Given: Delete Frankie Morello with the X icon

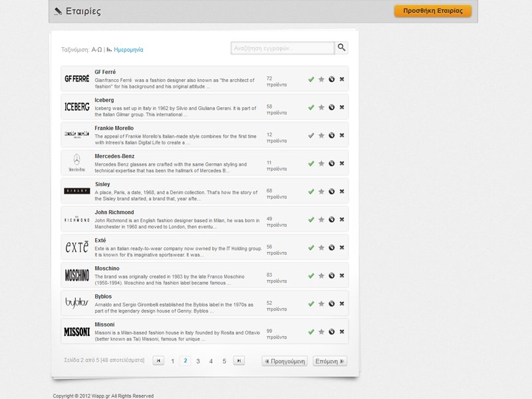Looking at the screenshot, I should click(x=342, y=136).
